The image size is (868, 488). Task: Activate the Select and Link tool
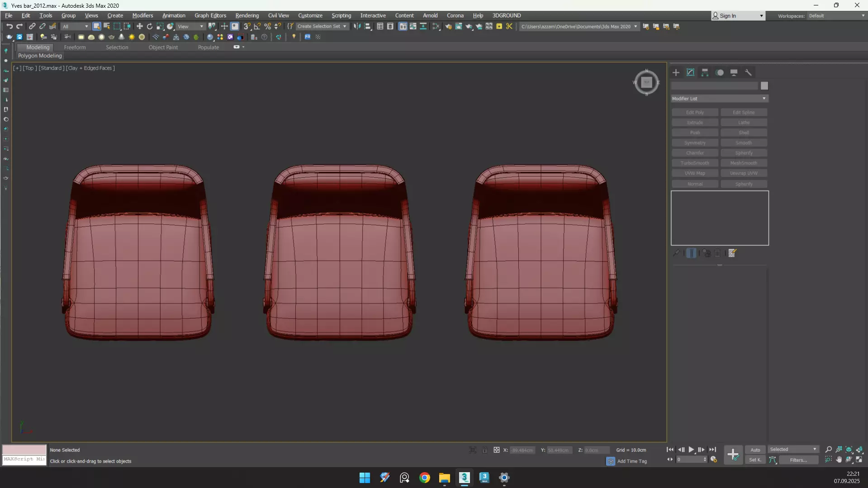(32, 26)
